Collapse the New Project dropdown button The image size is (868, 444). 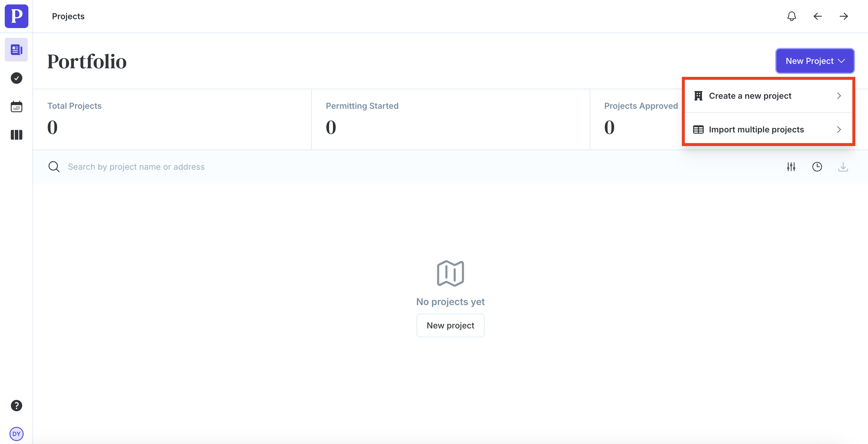click(815, 61)
